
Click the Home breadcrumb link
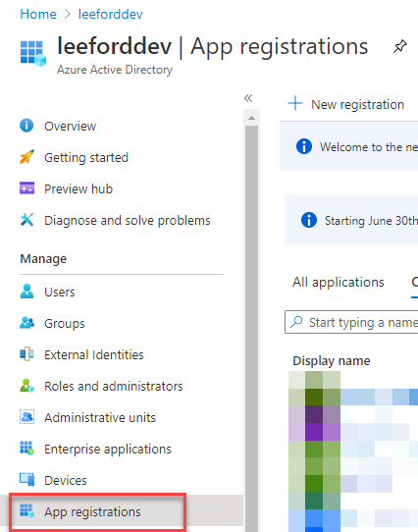tap(38, 15)
